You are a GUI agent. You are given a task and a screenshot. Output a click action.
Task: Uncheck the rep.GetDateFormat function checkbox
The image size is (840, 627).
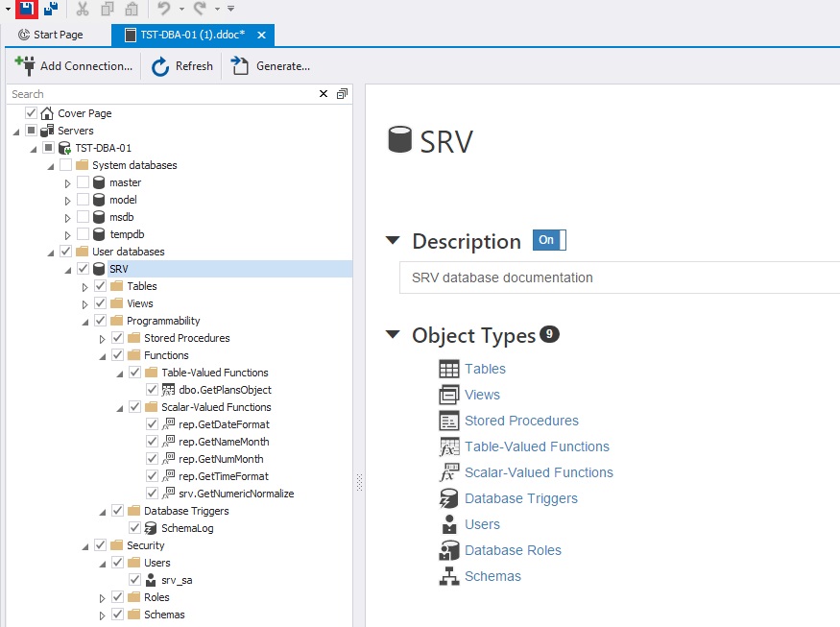tap(153, 424)
